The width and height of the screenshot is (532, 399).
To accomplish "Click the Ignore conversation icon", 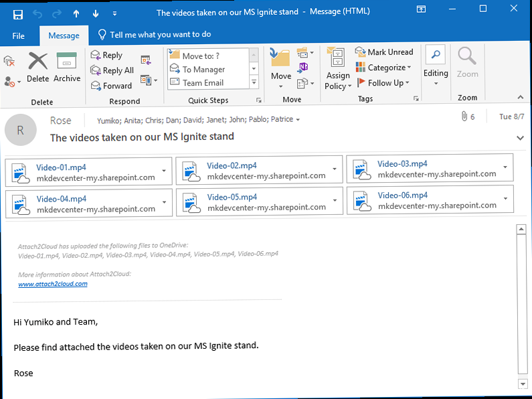I will click(9, 61).
